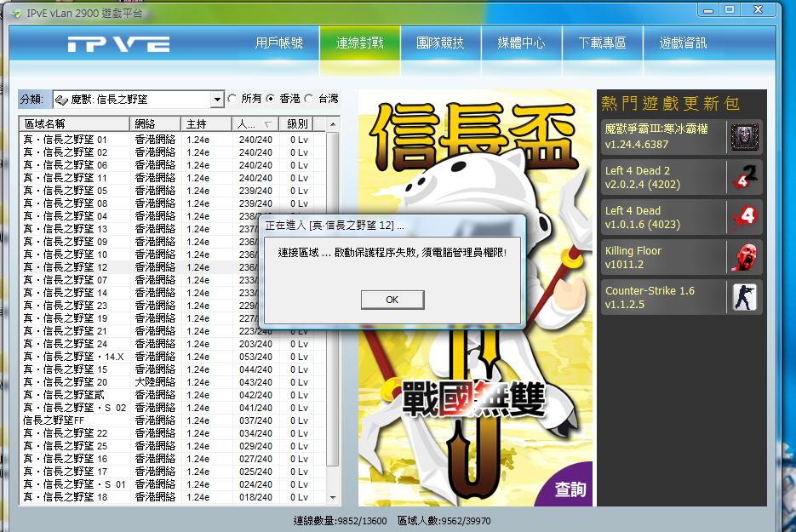Select room 真・信長之野望・14.X
Image resolution: width=796 pixels, height=532 pixels.
click(173, 357)
